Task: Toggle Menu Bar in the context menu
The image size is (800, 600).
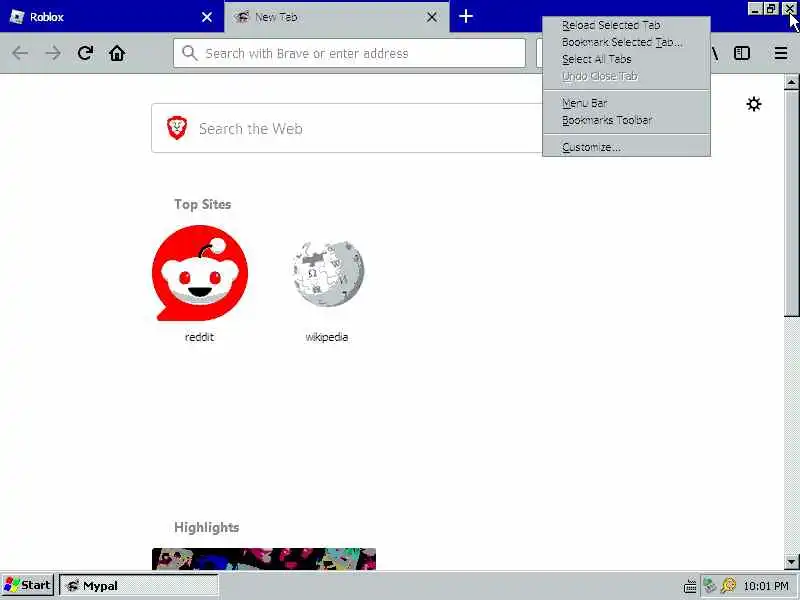Action: [x=626, y=103]
